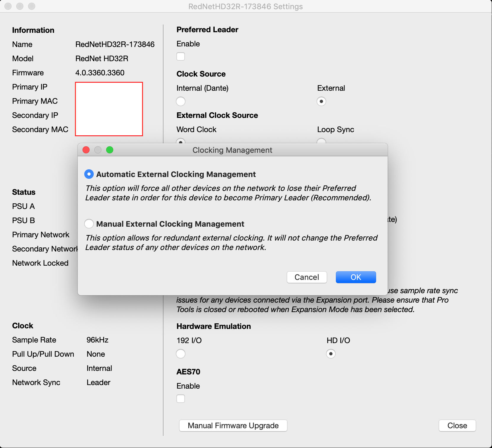The height and width of the screenshot is (448, 492).
Task: Enable the AES70 checkbox
Action: [x=181, y=399]
